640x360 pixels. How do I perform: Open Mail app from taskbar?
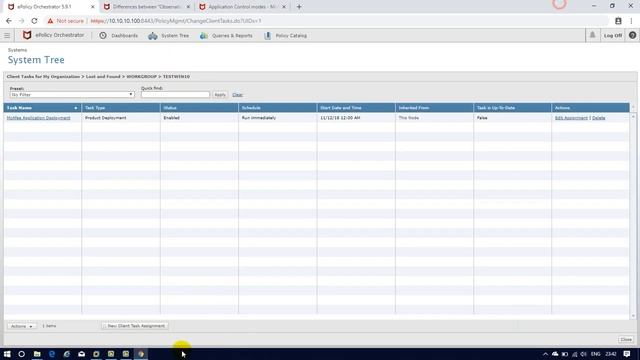coord(82,354)
